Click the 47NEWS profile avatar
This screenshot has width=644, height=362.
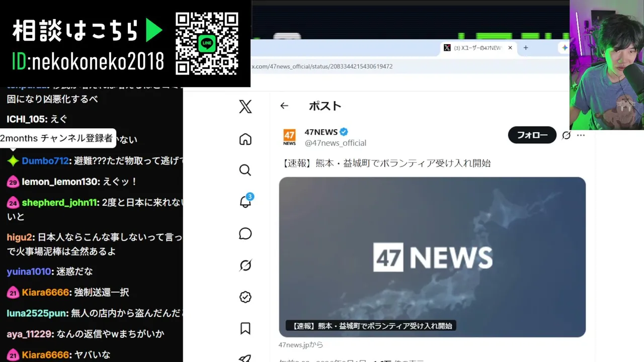[289, 137]
